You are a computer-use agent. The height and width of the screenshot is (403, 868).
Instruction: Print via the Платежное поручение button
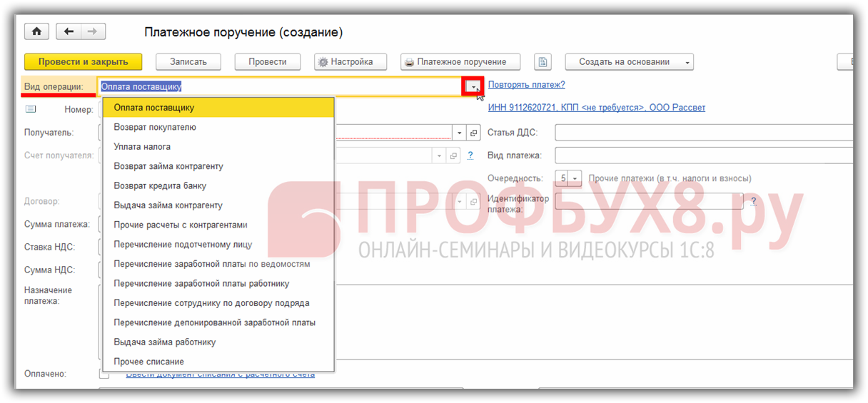click(x=460, y=62)
